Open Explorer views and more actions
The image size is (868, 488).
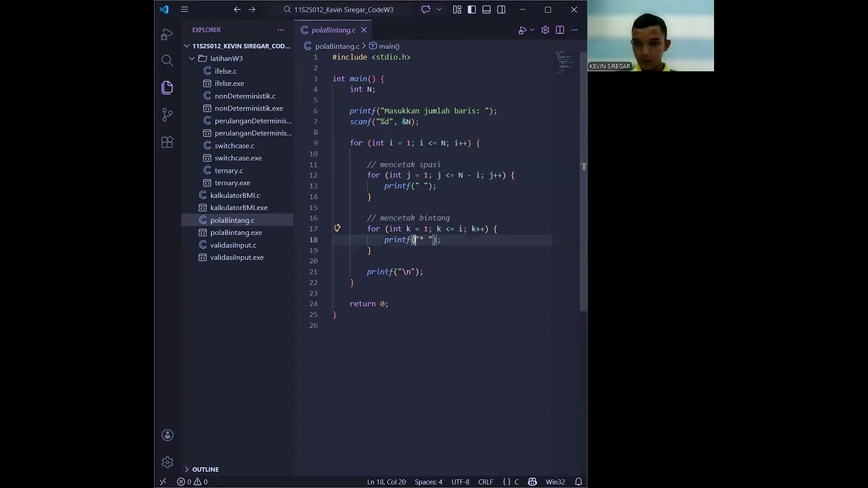(x=280, y=30)
